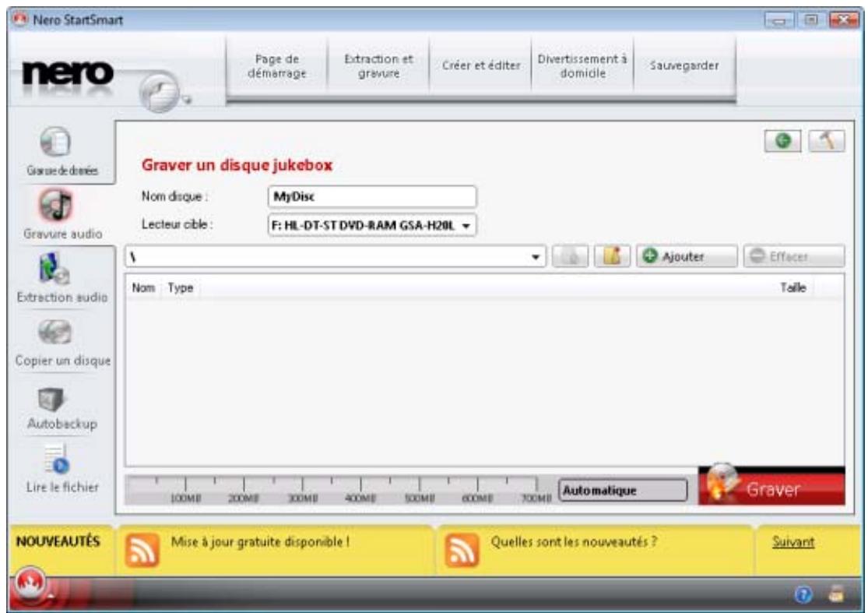Image resolution: width=868 pixels, height=613 pixels.
Task: Click the Effacer button
Action: (794, 256)
